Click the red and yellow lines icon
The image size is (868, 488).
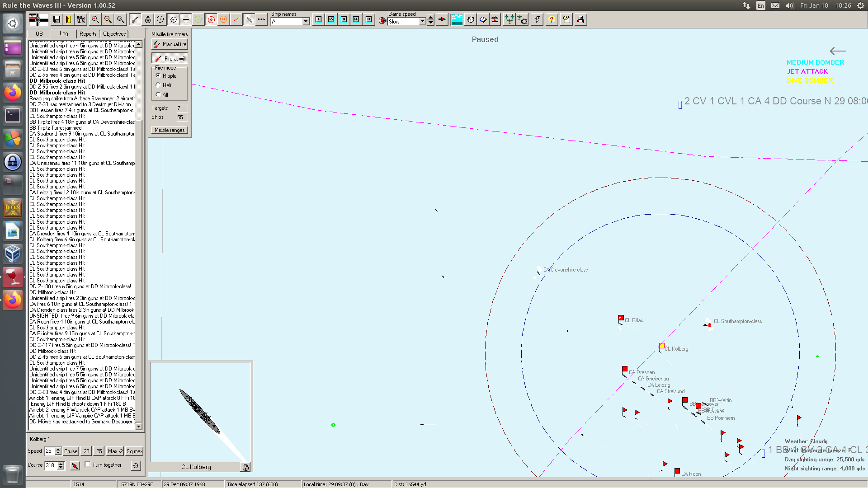pos(236,19)
